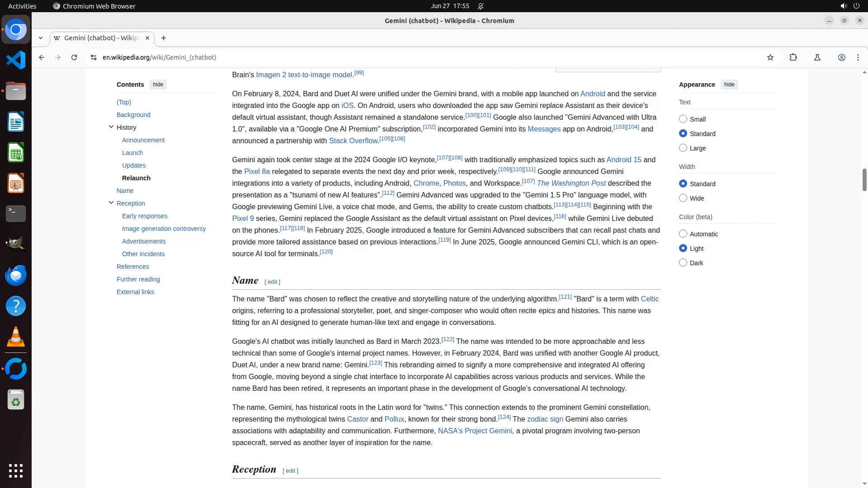Image resolution: width=868 pixels, height=488 pixels.
Task: Bookmark this page with star icon
Action: click(x=770, y=57)
